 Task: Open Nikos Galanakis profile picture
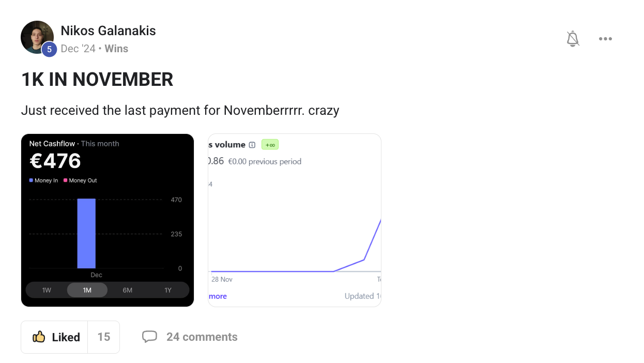pyautogui.click(x=36, y=36)
